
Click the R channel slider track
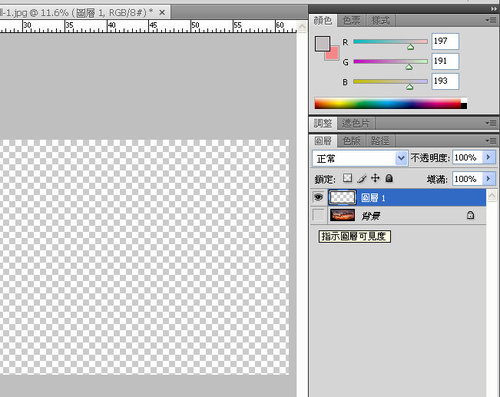pyautogui.click(x=390, y=42)
